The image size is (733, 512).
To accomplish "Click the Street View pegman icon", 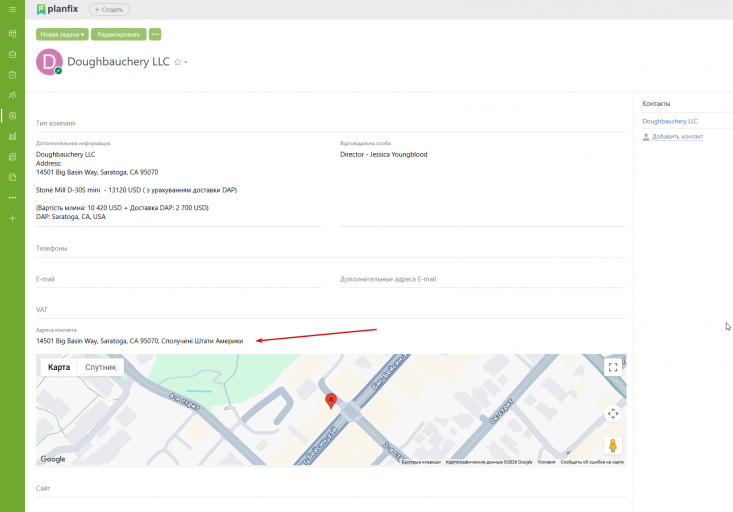I will [613, 446].
